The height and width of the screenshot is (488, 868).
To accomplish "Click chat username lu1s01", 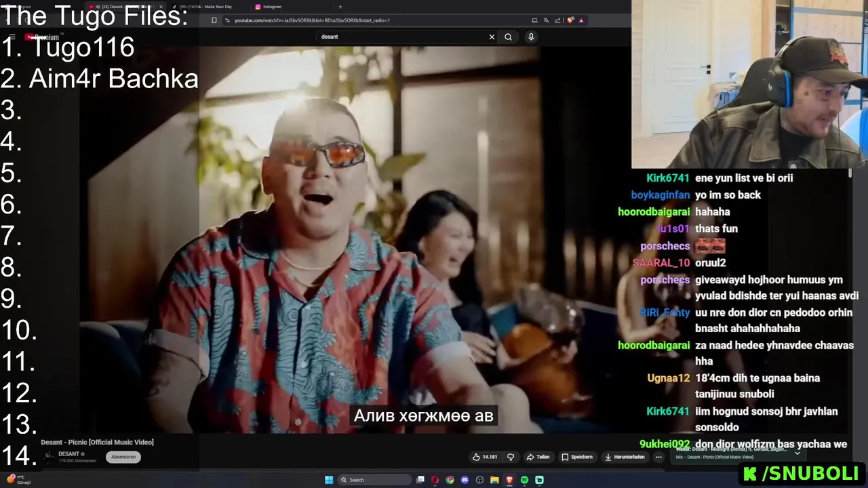I will point(673,229).
